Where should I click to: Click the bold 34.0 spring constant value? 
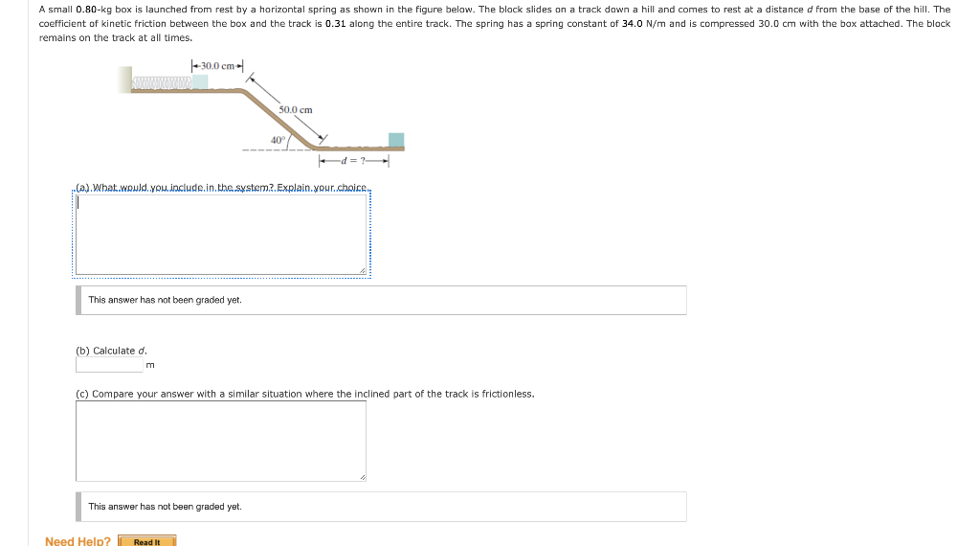point(633,24)
